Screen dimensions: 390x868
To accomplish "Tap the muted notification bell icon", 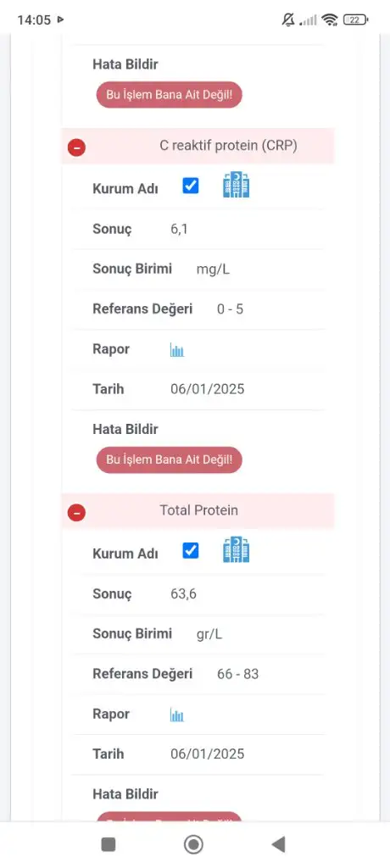I will [x=288, y=20].
